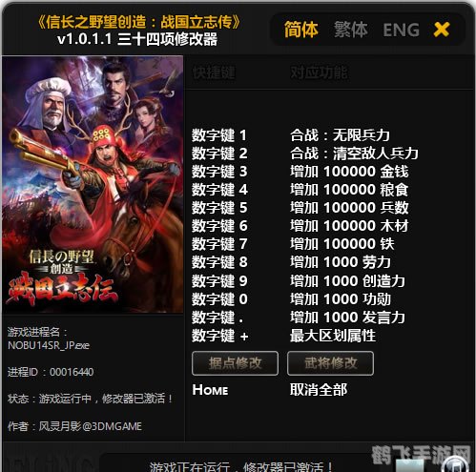Close the trainer with yellow X icon
This screenshot has height=472, width=476.
(442, 30)
